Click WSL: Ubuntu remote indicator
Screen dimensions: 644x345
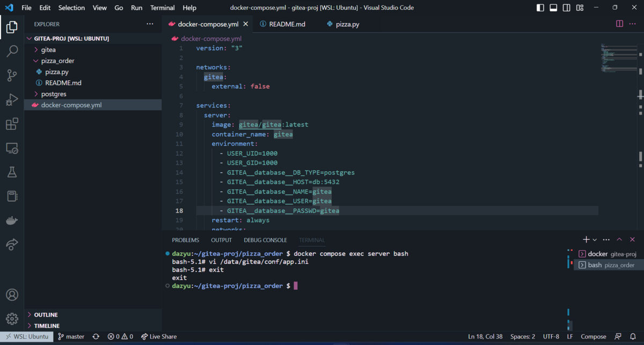click(x=27, y=336)
